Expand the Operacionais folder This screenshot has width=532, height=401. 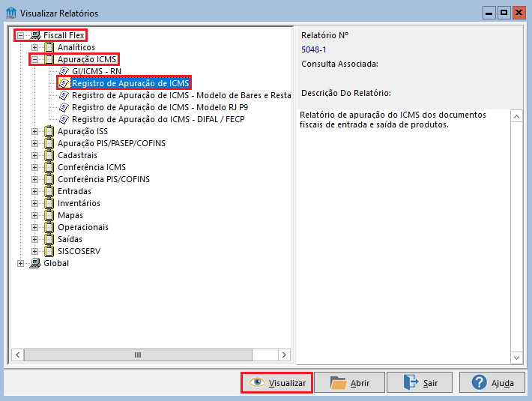click(34, 227)
